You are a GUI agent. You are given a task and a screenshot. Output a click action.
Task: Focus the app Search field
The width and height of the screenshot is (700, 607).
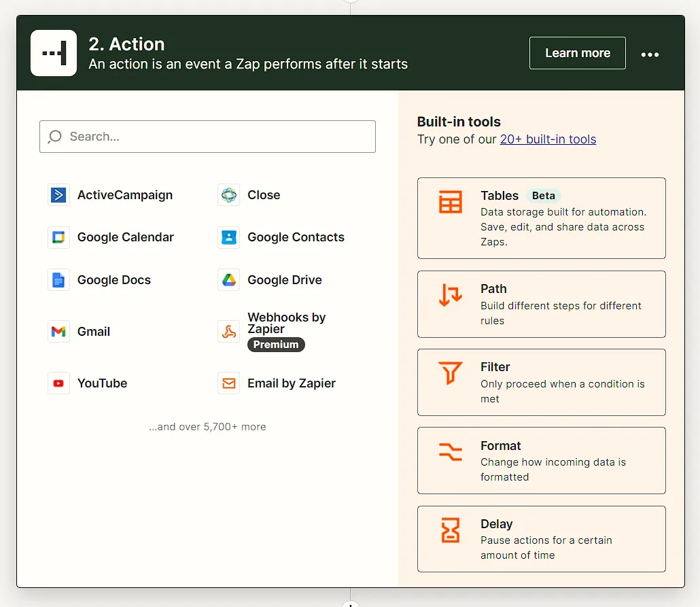pos(207,137)
